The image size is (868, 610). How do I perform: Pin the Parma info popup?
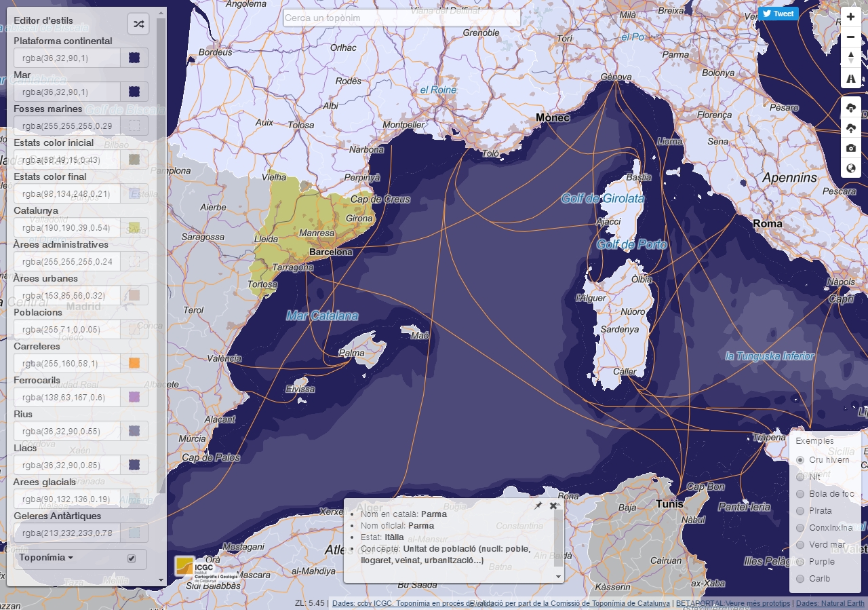click(x=538, y=506)
